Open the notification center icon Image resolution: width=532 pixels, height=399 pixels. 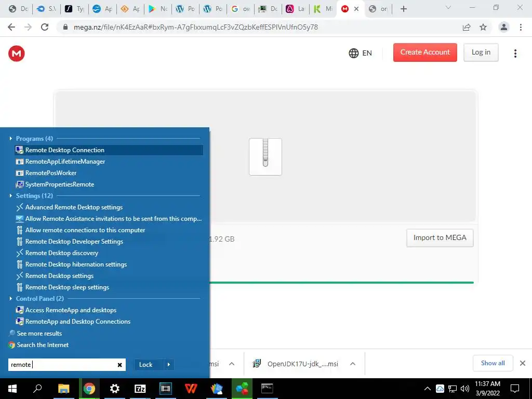pos(515,389)
